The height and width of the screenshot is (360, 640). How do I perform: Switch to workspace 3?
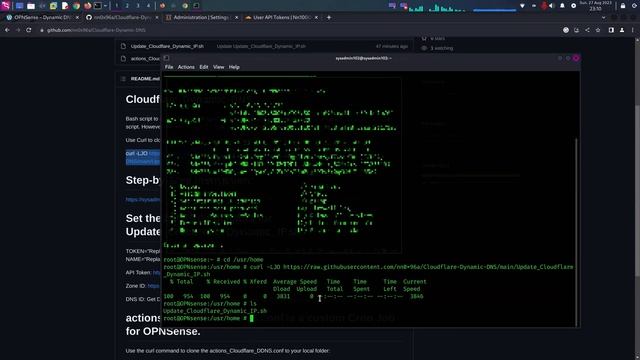point(138,6)
